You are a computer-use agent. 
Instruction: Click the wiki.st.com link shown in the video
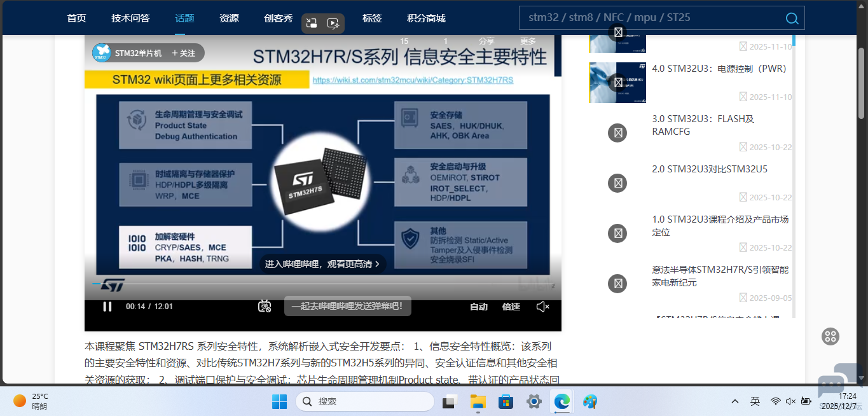click(x=413, y=80)
